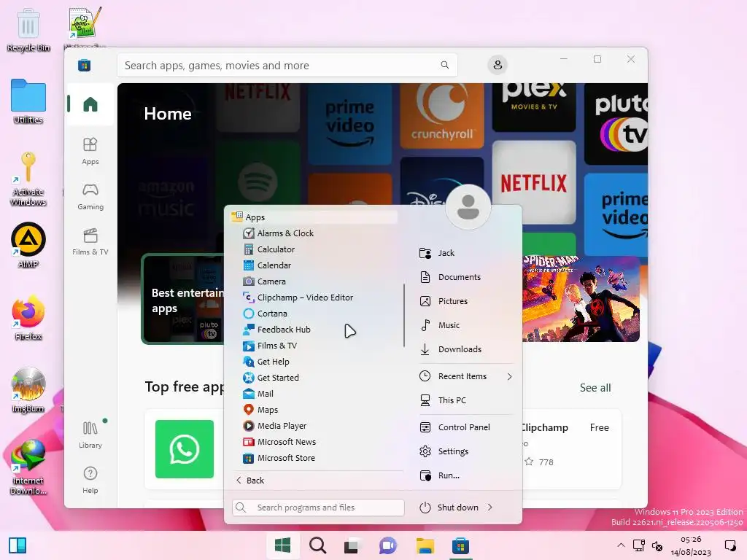Open Activate Windows shortcut

pyautogui.click(x=28, y=179)
